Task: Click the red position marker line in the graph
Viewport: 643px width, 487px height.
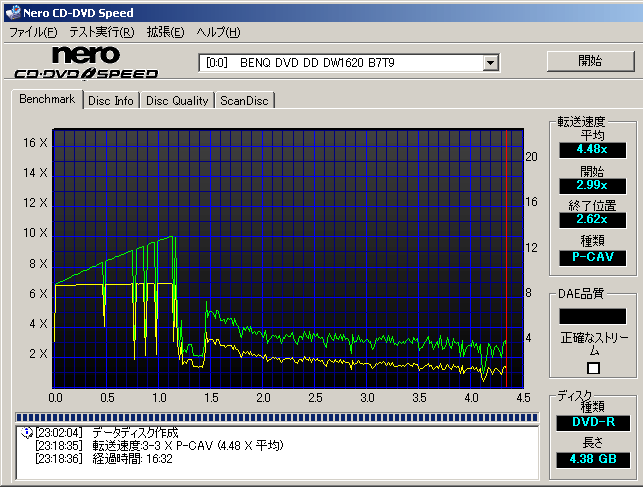Action: tap(506, 258)
